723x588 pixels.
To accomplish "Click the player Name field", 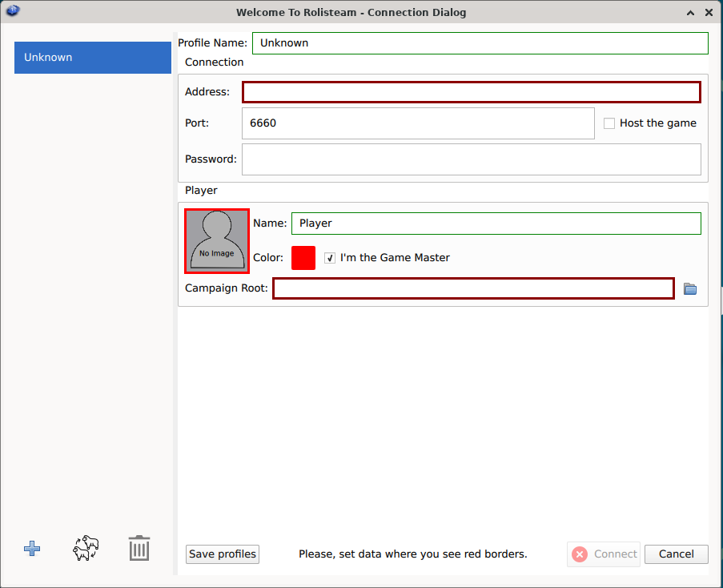I will pos(496,224).
